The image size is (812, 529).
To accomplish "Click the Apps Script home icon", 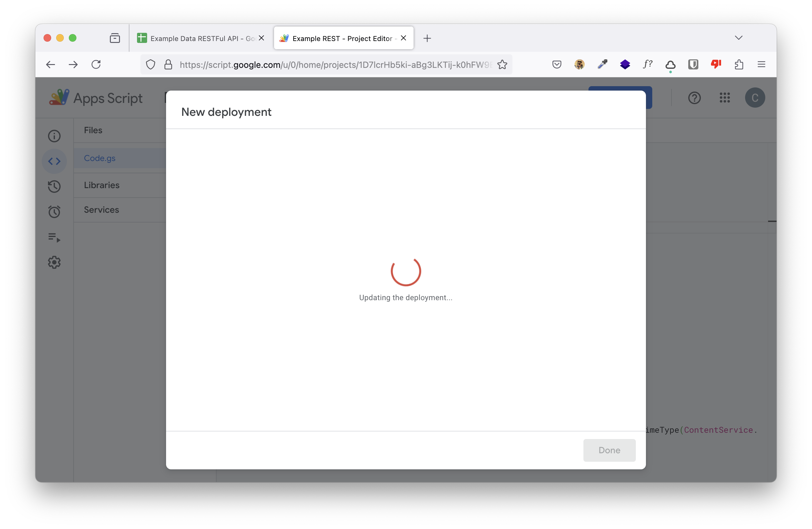I will tap(59, 98).
